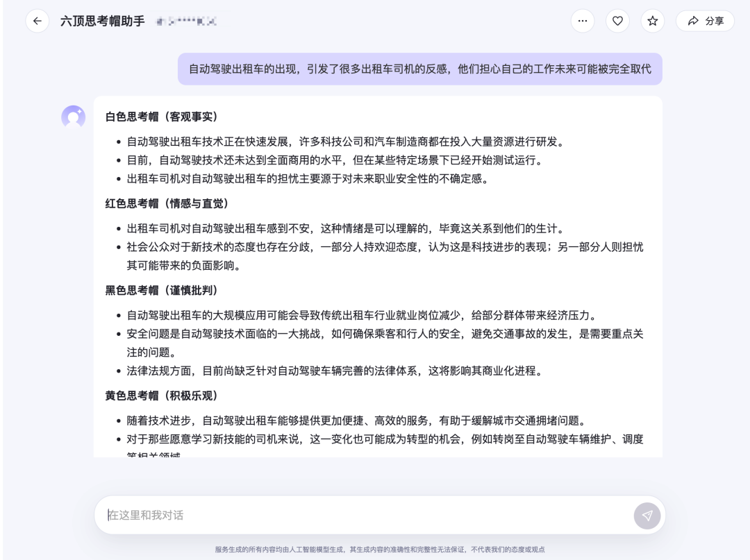Send message with paper plane button
This screenshot has width=750, height=560.
(x=647, y=515)
